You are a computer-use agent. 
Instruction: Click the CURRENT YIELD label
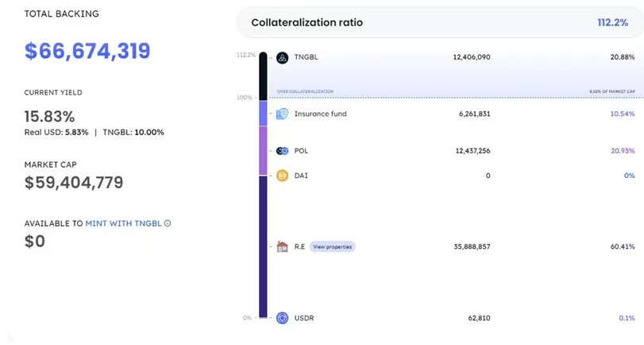tap(53, 92)
